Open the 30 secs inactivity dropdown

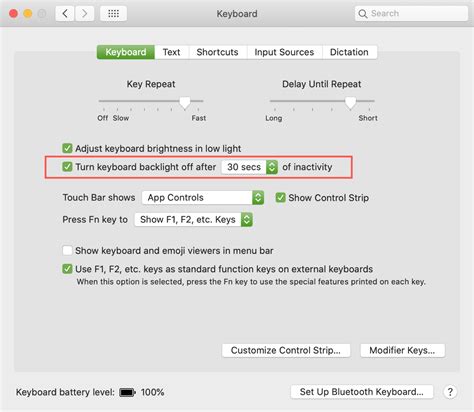[249, 167]
